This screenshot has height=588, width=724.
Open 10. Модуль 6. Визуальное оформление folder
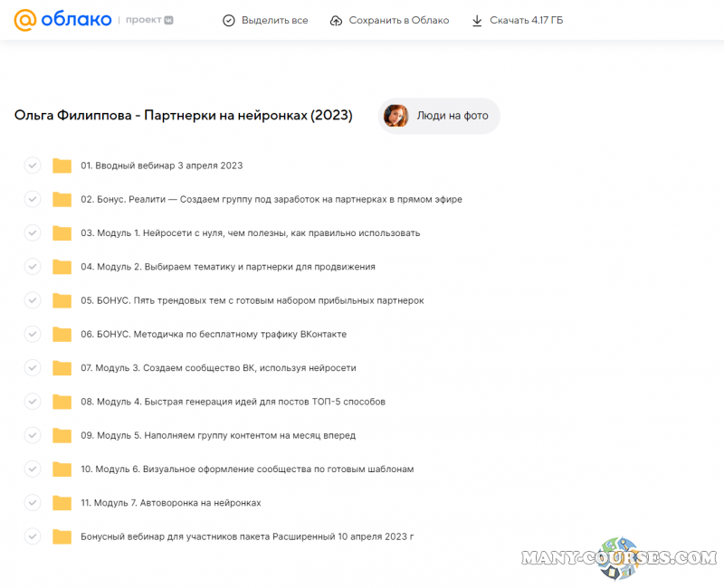246,469
